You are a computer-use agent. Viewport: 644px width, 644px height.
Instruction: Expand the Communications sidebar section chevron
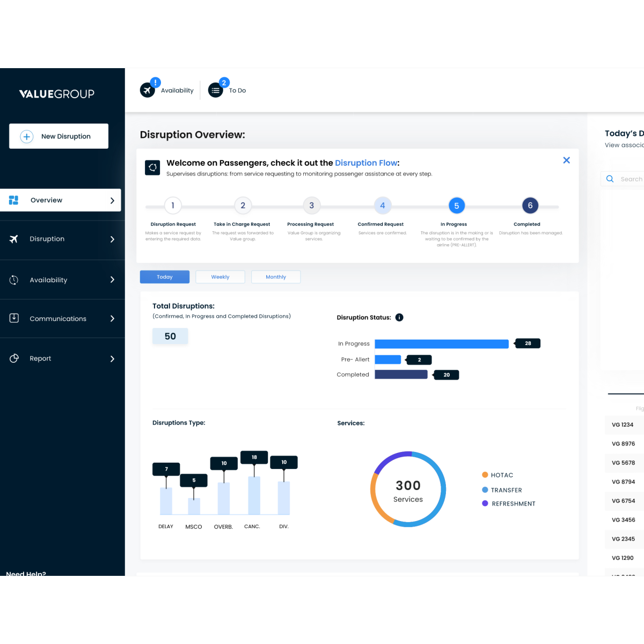click(112, 318)
